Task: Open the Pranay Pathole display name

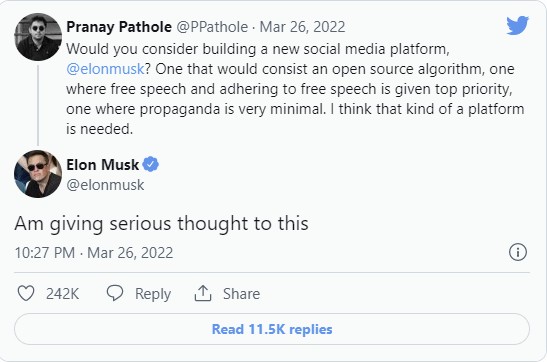Action: tap(119, 27)
